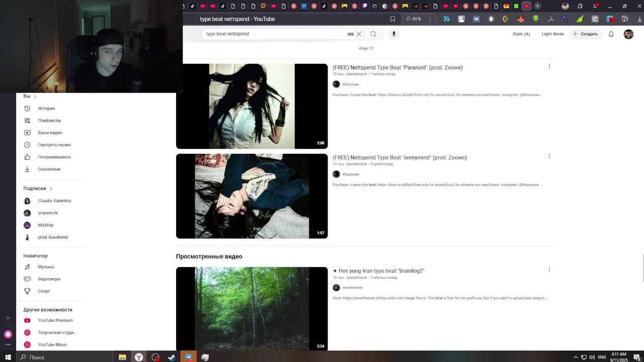Open the browser profile avatar

click(x=565, y=6)
